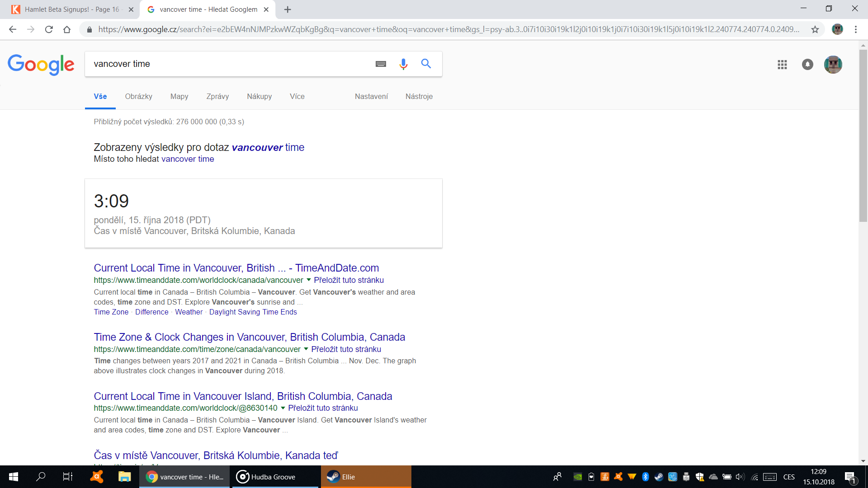Reload the current page
The image size is (868, 488).
[49, 29]
